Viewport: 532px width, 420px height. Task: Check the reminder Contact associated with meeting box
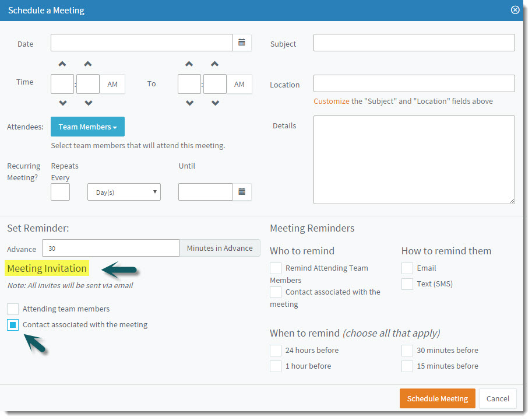point(276,292)
